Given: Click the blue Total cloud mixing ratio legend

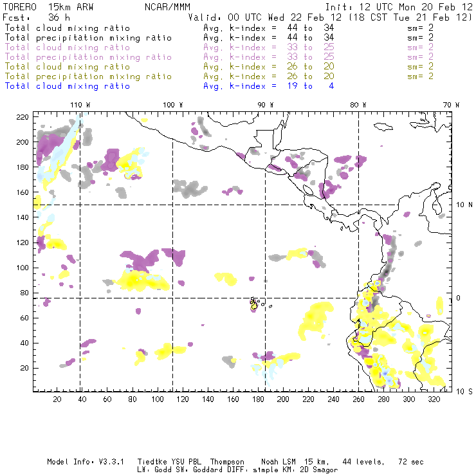Looking at the screenshot, I should pyautogui.click(x=68, y=86).
